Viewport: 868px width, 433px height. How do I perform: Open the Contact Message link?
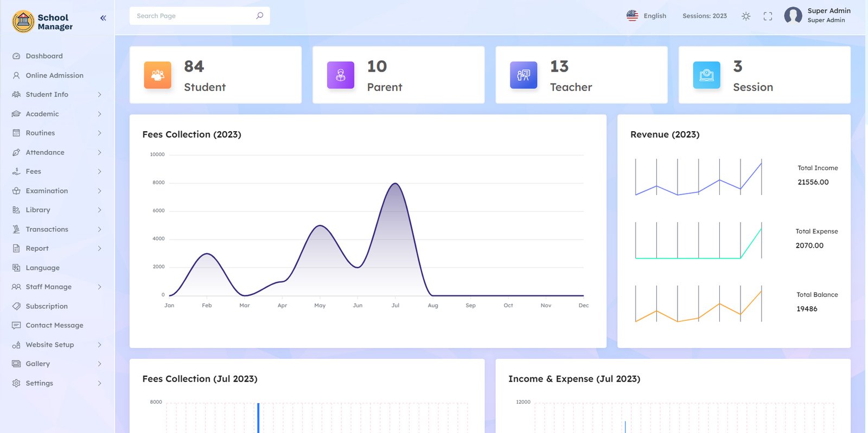click(x=54, y=325)
